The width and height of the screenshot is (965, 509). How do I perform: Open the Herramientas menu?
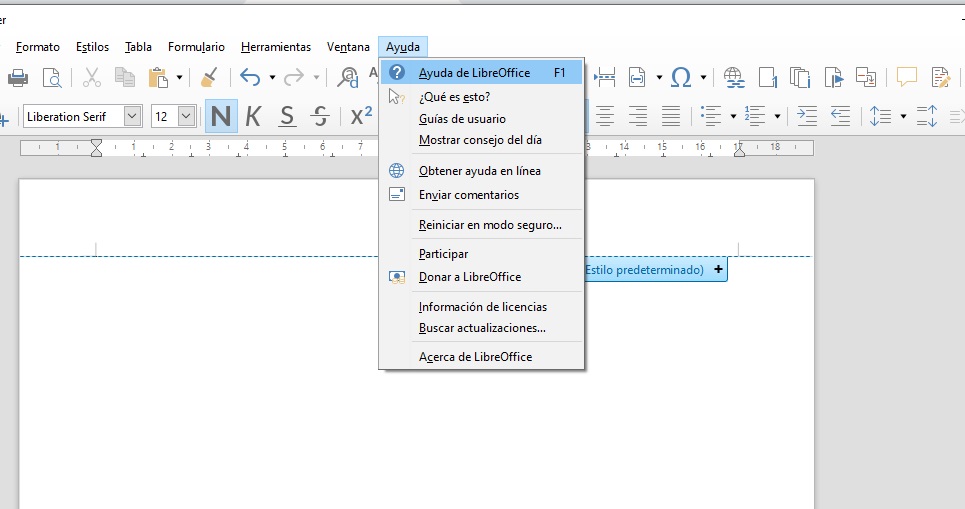276,47
